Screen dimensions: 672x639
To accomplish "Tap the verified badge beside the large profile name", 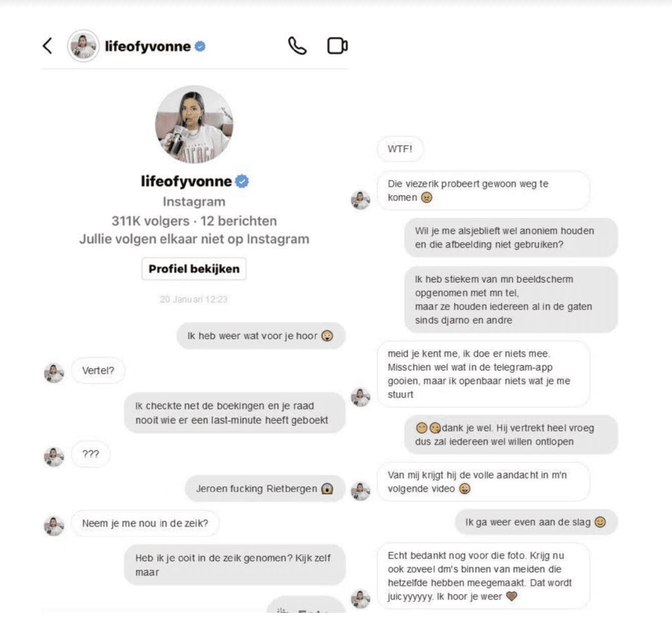I will click(x=242, y=181).
